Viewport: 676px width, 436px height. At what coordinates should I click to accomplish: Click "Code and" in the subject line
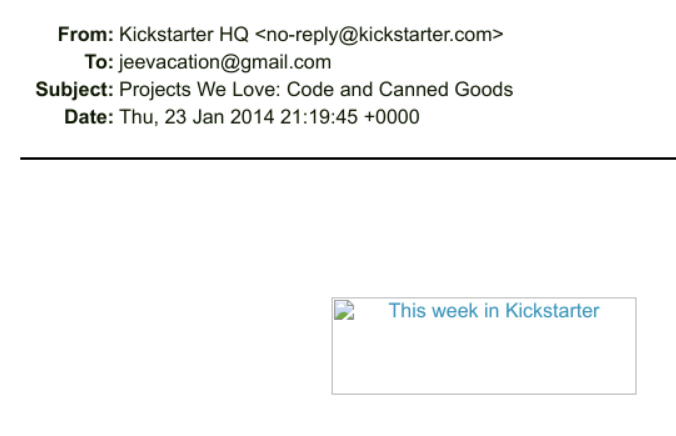pos(329,90)
